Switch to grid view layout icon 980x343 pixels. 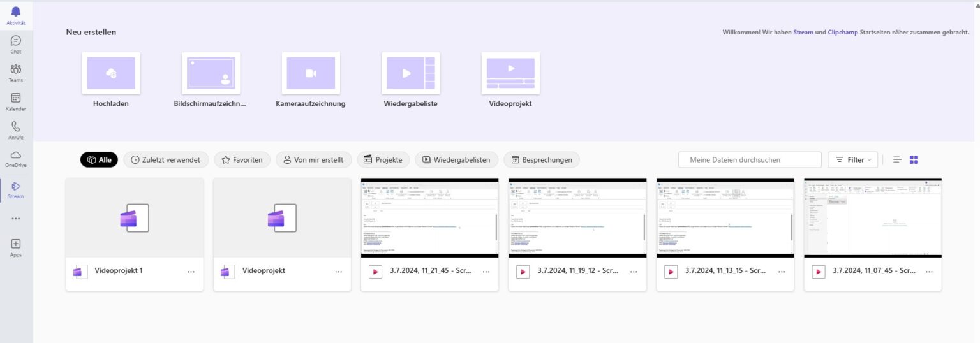pyautogui.click(x=914, y=159)
